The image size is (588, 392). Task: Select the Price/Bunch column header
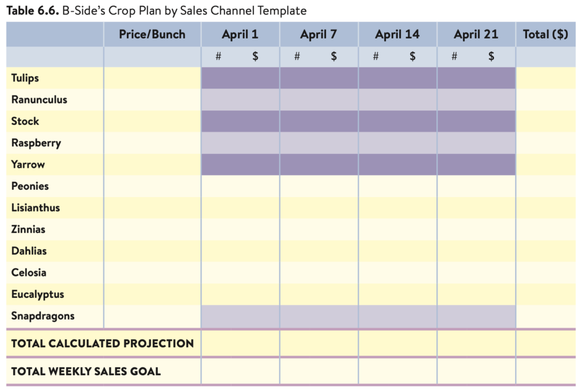(x=152, y=34)
